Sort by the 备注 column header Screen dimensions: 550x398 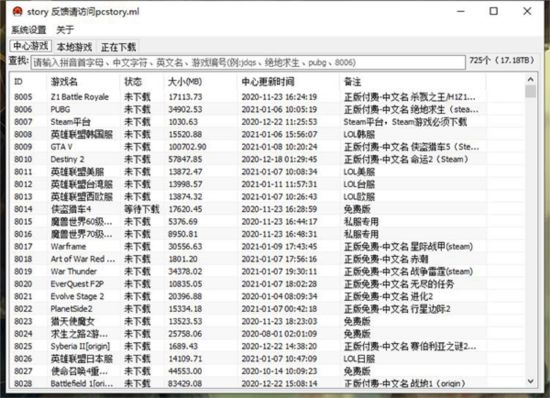353,82
